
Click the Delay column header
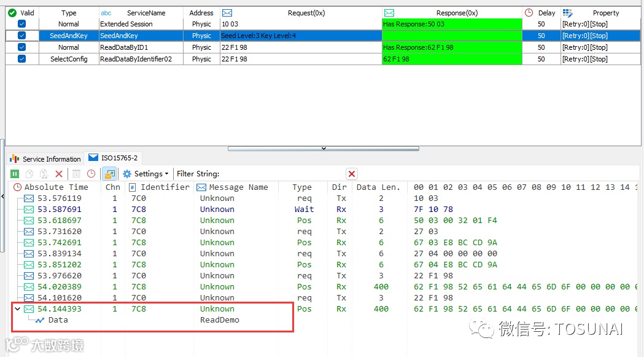(541, 13)
